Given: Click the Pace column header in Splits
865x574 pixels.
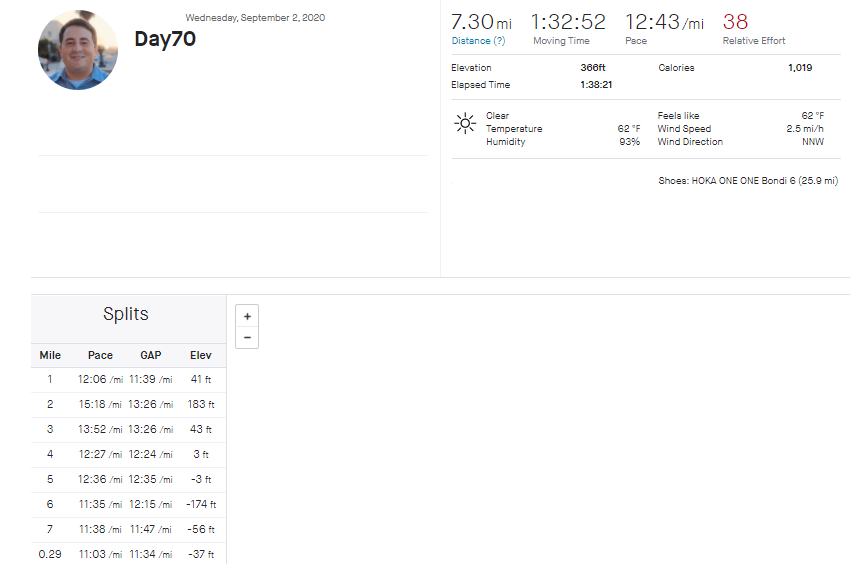Looking at the screenshot, I should point(100,355).
